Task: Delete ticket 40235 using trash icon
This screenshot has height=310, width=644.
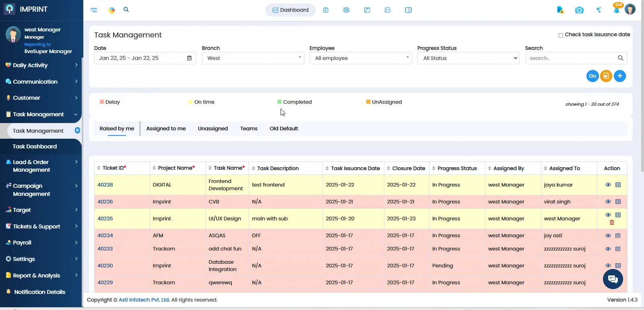Action: pos(612,223)
